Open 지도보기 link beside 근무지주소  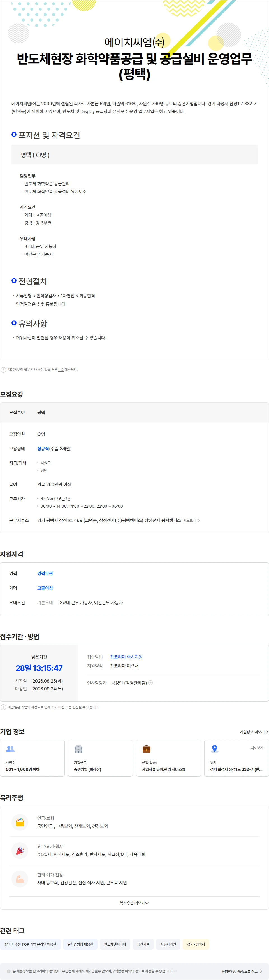pos(189,521)
